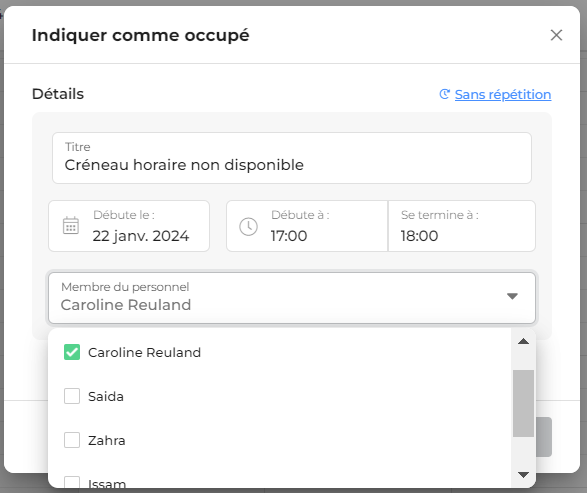
Task: Click the Titre input field
Action: pos(292,158)
